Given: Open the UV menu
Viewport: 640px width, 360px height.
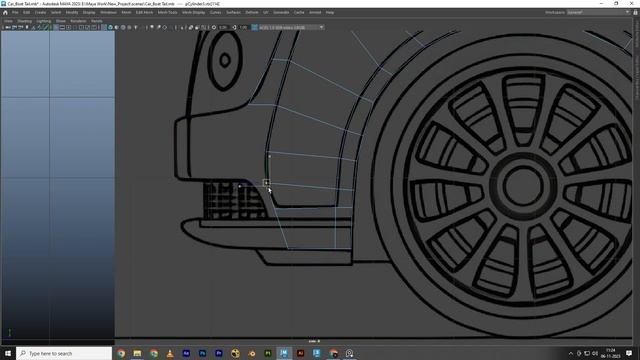Looking at the screenshot, I should point(266,13).
